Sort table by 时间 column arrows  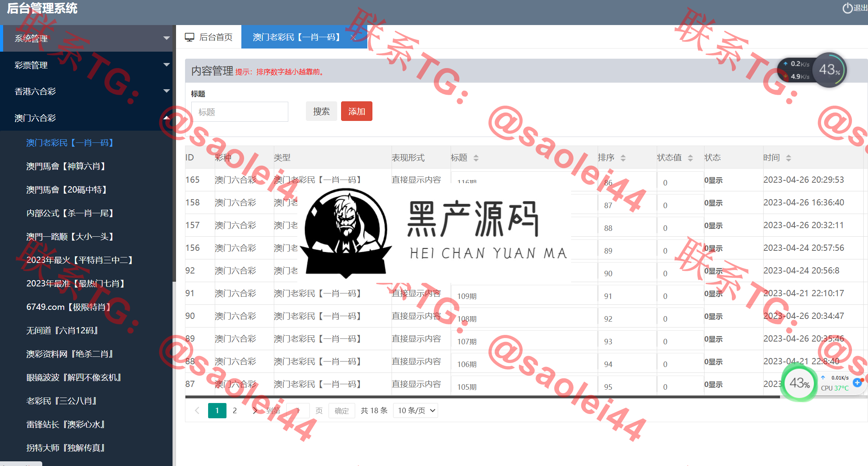tap(789, 158)
